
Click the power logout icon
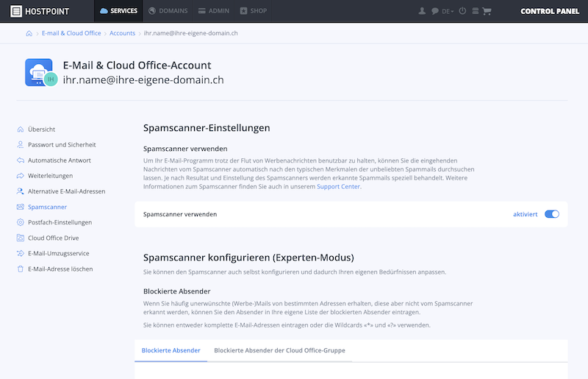[462, 11]
